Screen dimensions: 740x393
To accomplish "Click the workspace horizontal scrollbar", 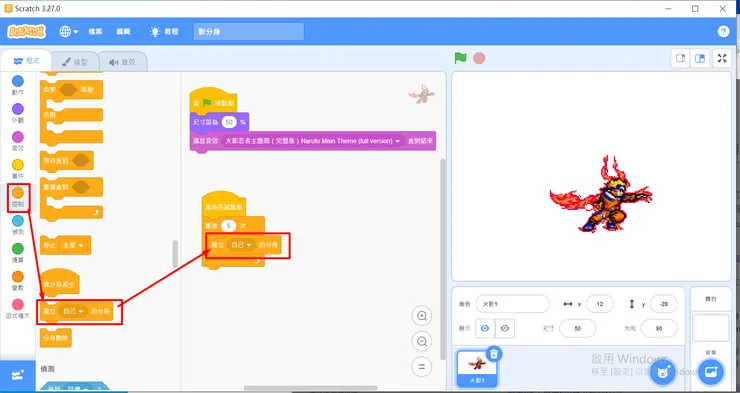I will tap(310, 388).
